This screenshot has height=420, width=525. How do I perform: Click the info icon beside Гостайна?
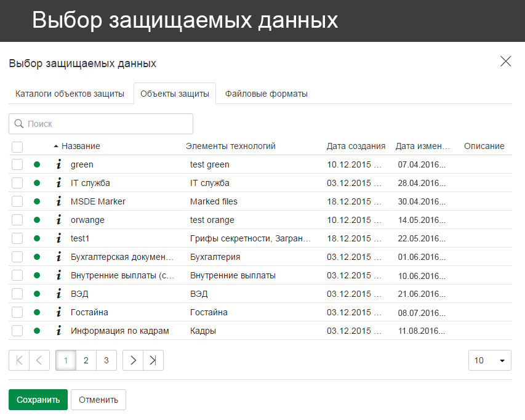pos(59,312)
